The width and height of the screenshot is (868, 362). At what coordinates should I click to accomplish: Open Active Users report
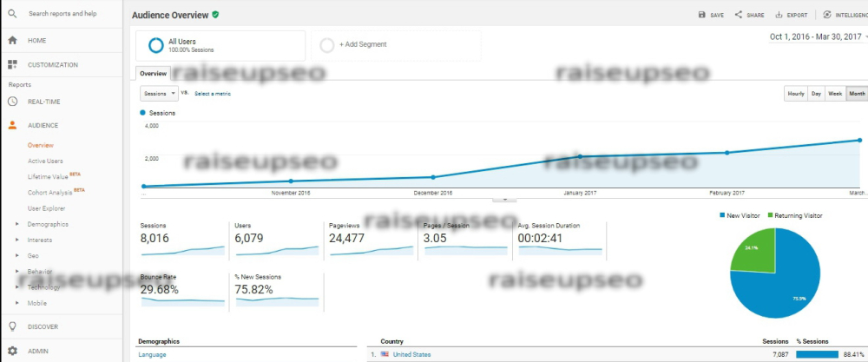click(x=45, y=161)
